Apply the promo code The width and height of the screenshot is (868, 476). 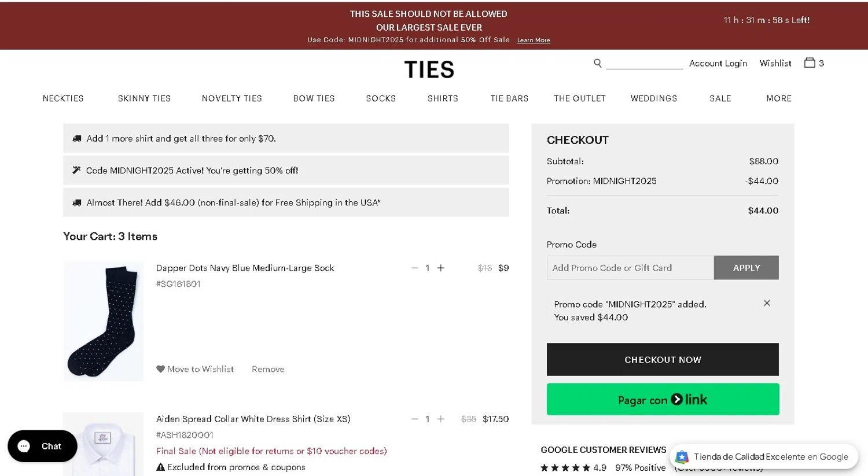point(746,268)
